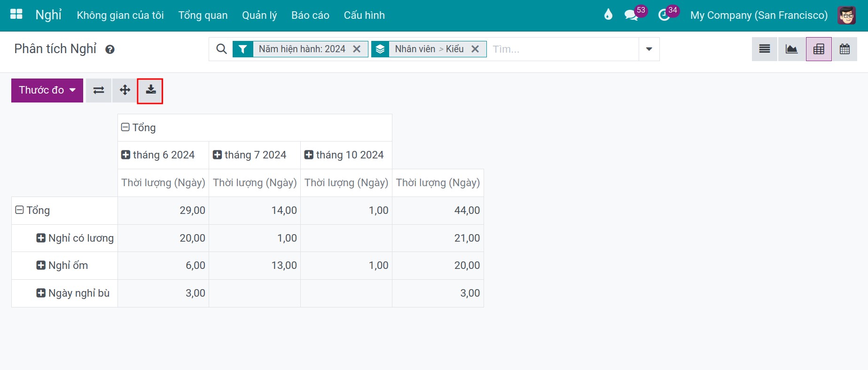Image resolution: width=868 pixels, height=370 pixels.
Task: Open the Quản lý menu
Action: (x=259, y=15)
